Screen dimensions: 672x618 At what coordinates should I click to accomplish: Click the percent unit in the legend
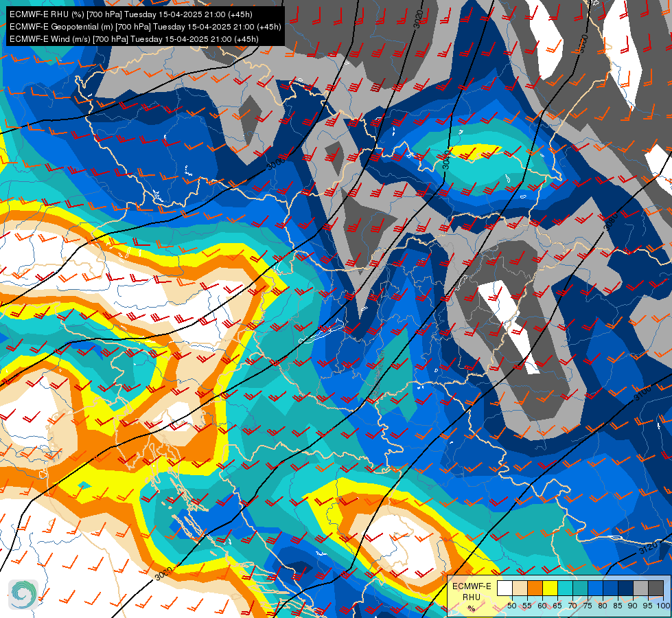472,608
